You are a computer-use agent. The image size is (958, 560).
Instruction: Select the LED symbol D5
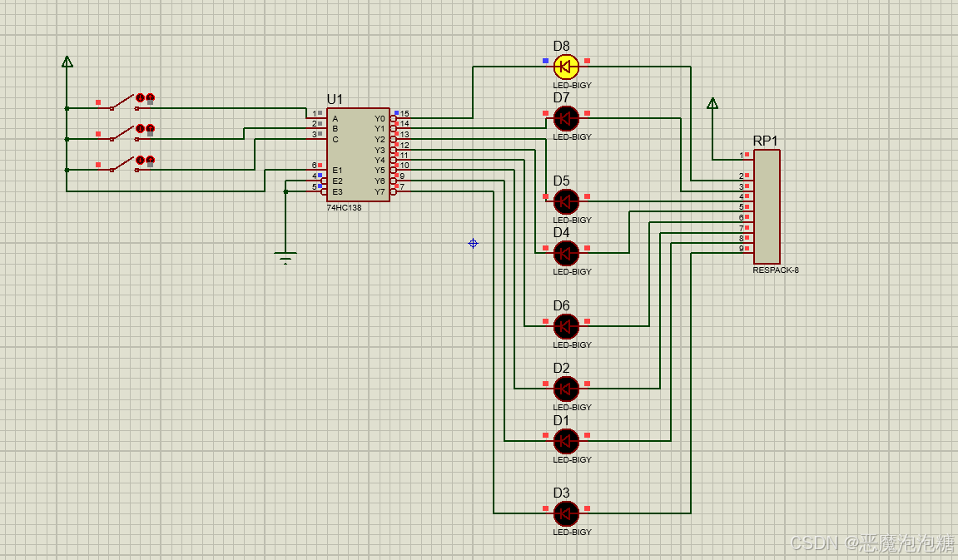[566, 201]
